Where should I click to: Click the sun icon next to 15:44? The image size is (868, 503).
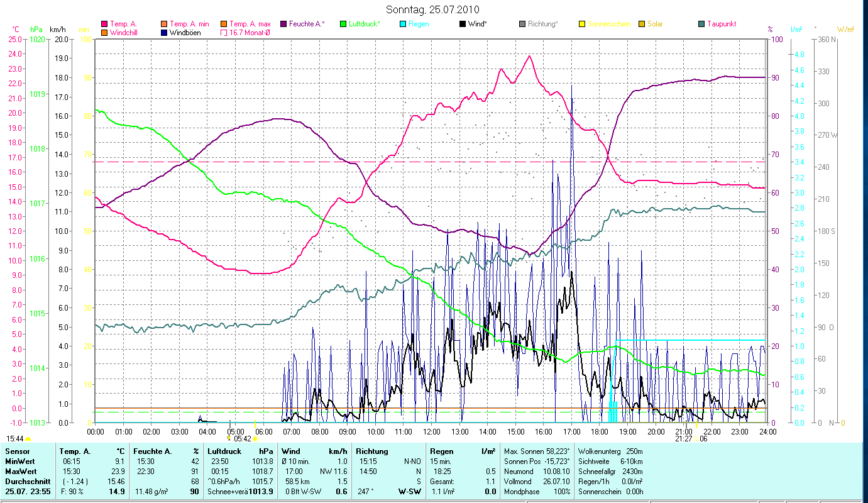tap(28, 439)
